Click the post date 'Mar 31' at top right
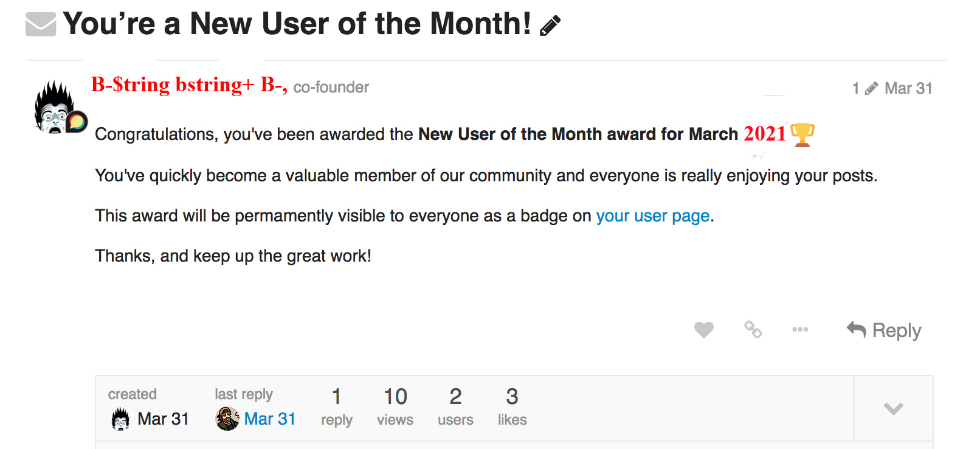Viewport: 980px width, 449px height. coord(908,89)
